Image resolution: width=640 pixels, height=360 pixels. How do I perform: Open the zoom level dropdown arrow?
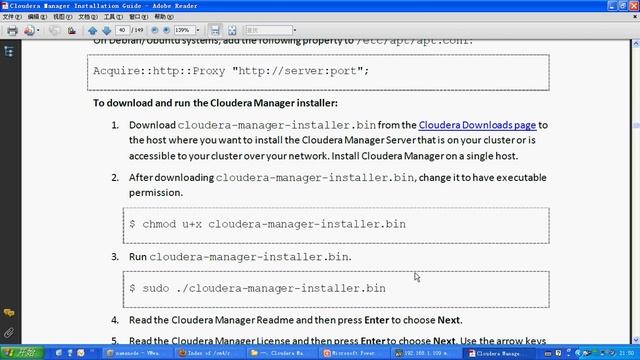(x=198, y=30)
